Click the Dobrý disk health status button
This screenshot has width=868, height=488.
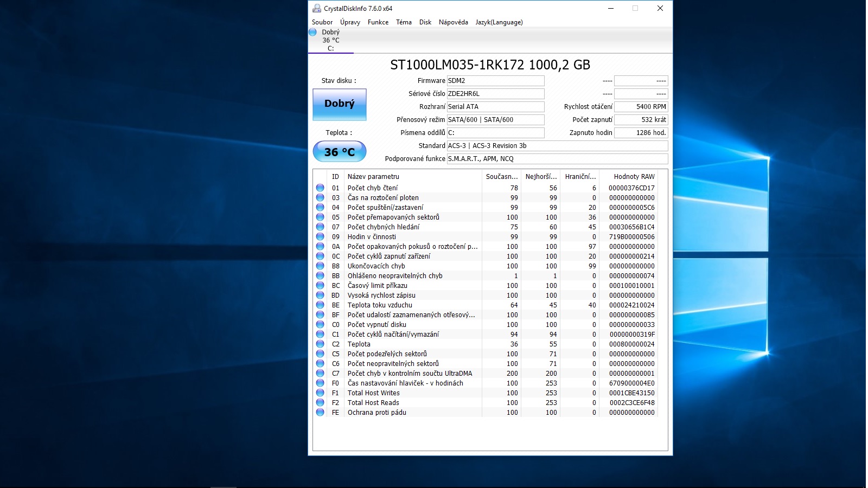coord(340,104)
